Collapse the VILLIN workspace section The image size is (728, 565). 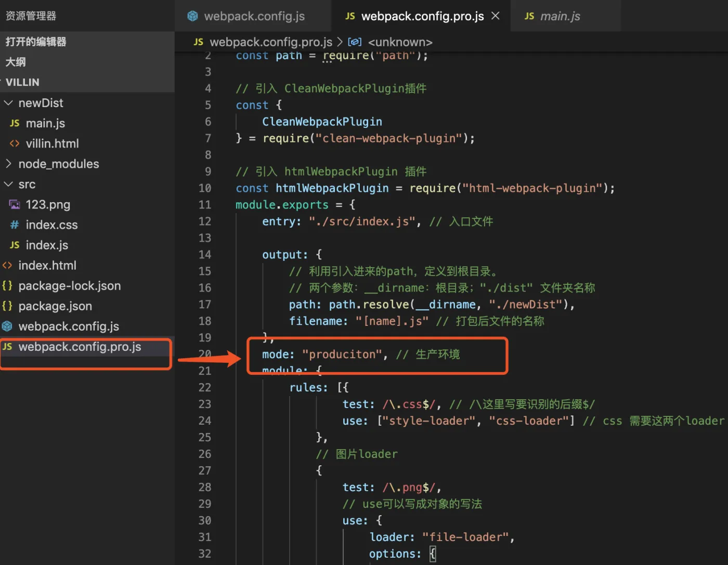point(87,82)
